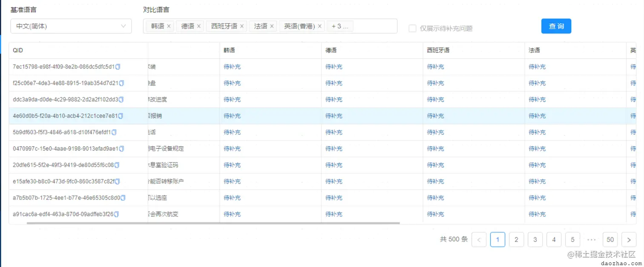The height and width of the screenshot is (267, 644).
Task: Open page 1 in pagination
Action: tap(497, 239)
